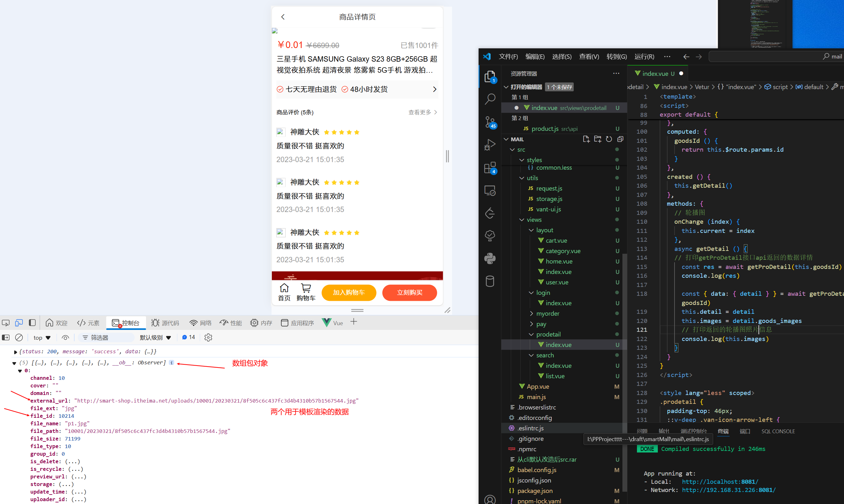Open 运行(R) menu in VS Code

[644, 57]
